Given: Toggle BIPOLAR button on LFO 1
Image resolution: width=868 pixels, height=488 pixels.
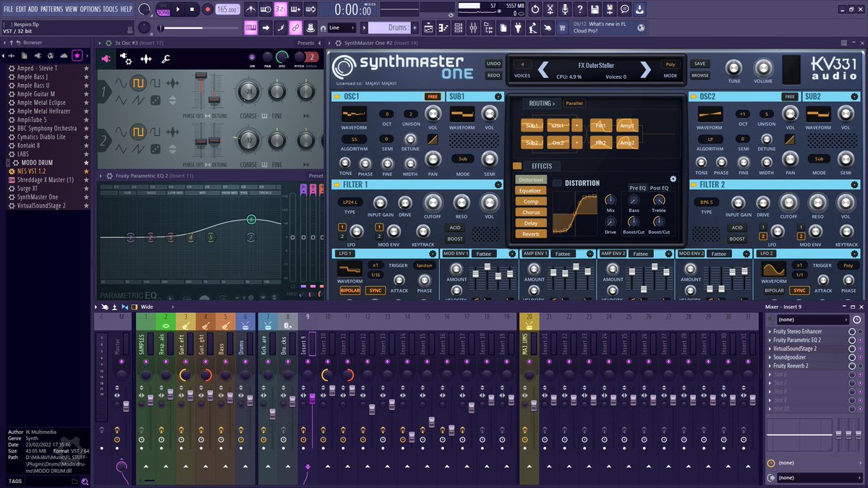Looking at the screenshot, I should tap(350, 291).
